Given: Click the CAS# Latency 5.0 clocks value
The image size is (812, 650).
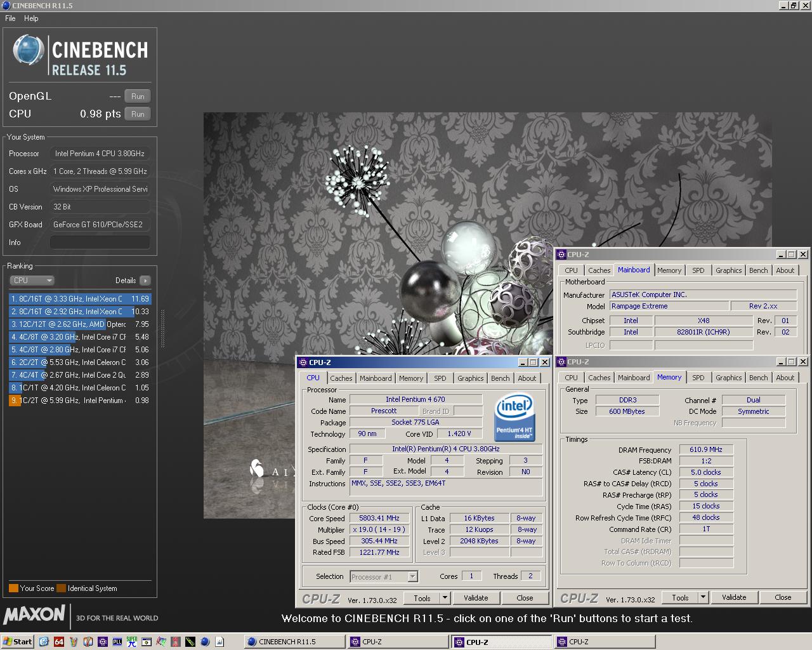Looking at the screenshot, I should [x=706, y=472].
